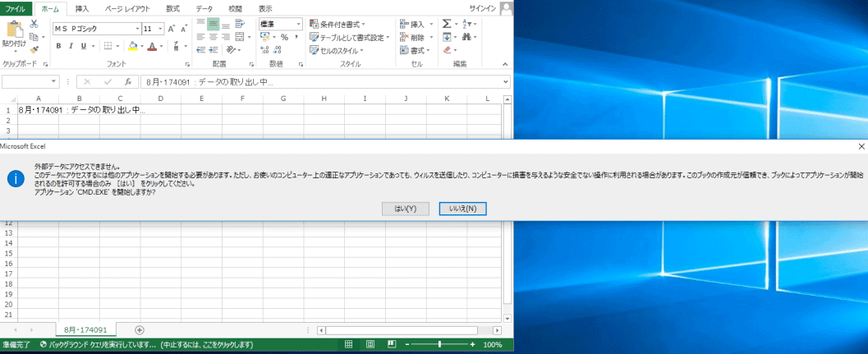
Task: Open the データ ribbon tab
Action: pos(204,8)
